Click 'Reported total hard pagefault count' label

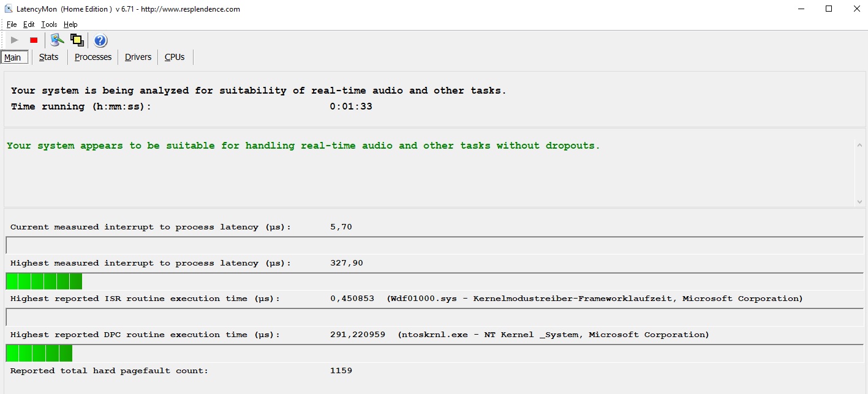(x=110, y=371)
